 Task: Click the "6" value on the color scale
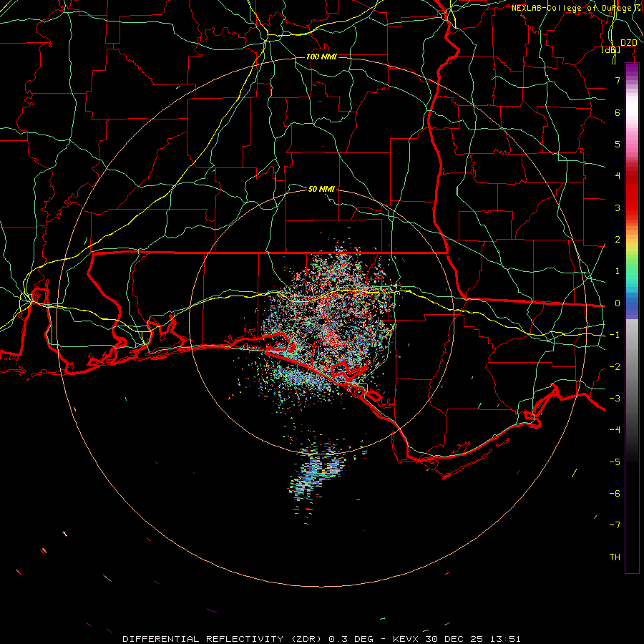pos(618,112)
